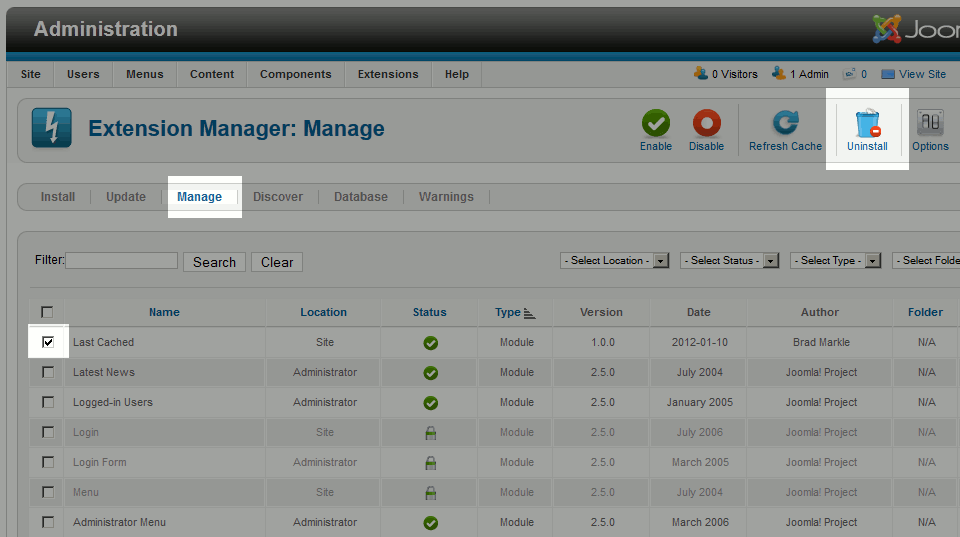Toggle status icon for Latest News row
This screenshot has width=960, height=537.
(x=430, y=372)
